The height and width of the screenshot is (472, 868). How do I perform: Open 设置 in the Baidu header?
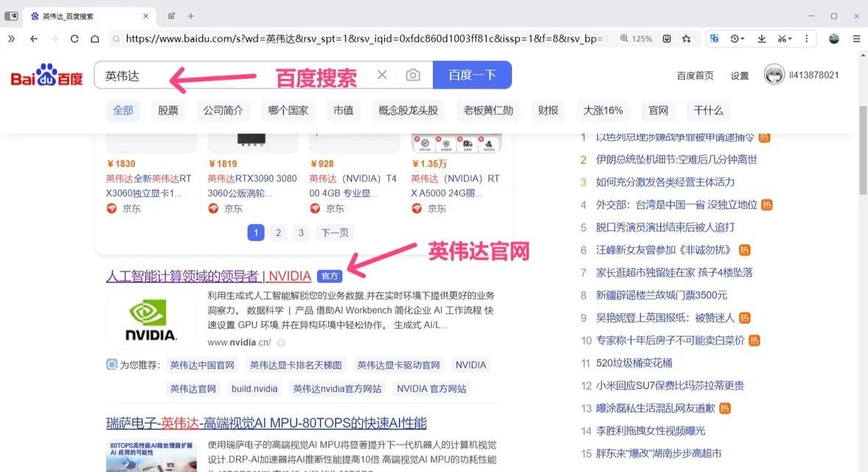(739, 75)
